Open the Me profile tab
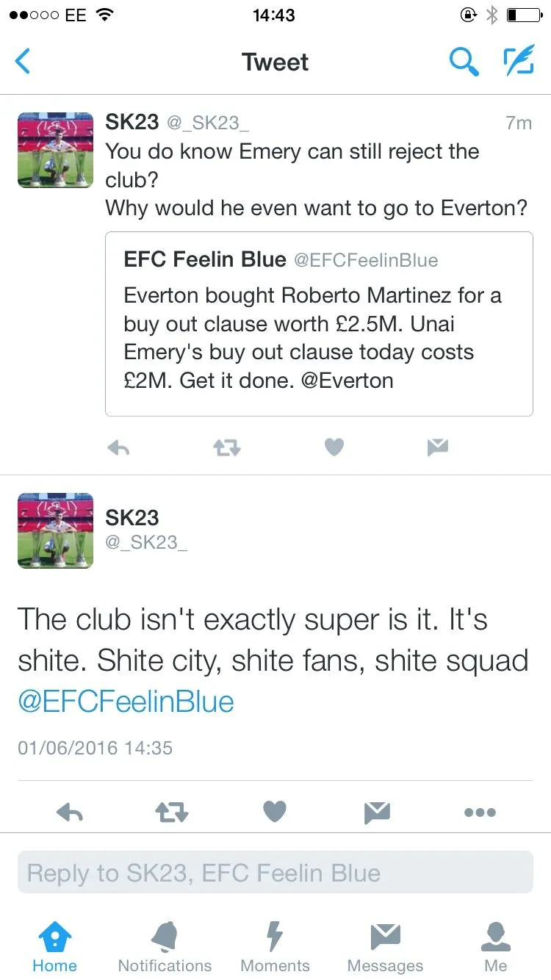This screenshot has width=551, height=980. (x=495, y=946)
